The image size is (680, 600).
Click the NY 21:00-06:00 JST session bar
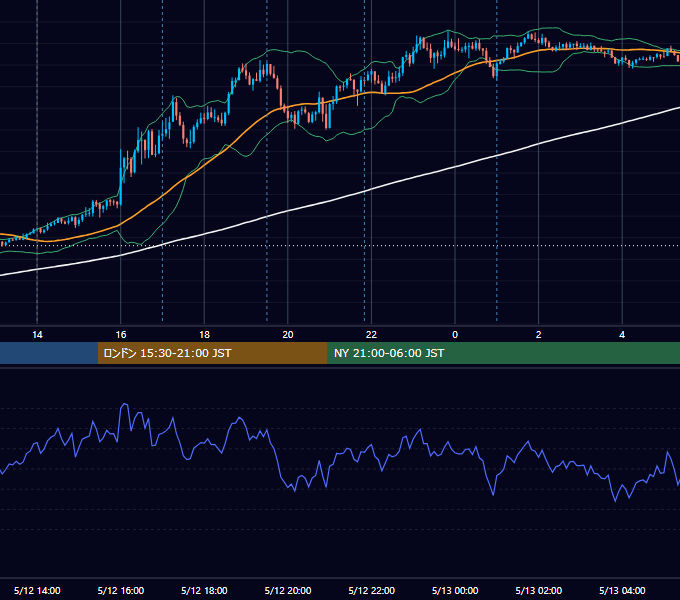coord(503,353)
